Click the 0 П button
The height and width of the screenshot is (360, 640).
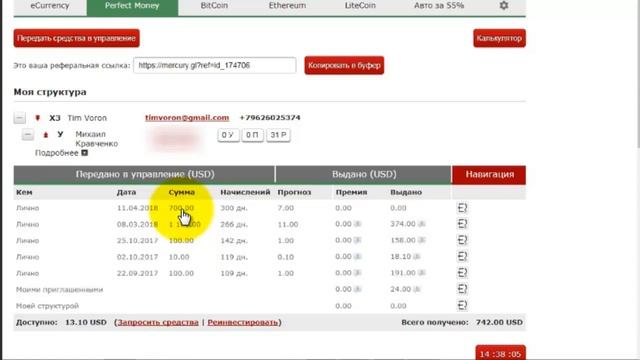point(252,135)
